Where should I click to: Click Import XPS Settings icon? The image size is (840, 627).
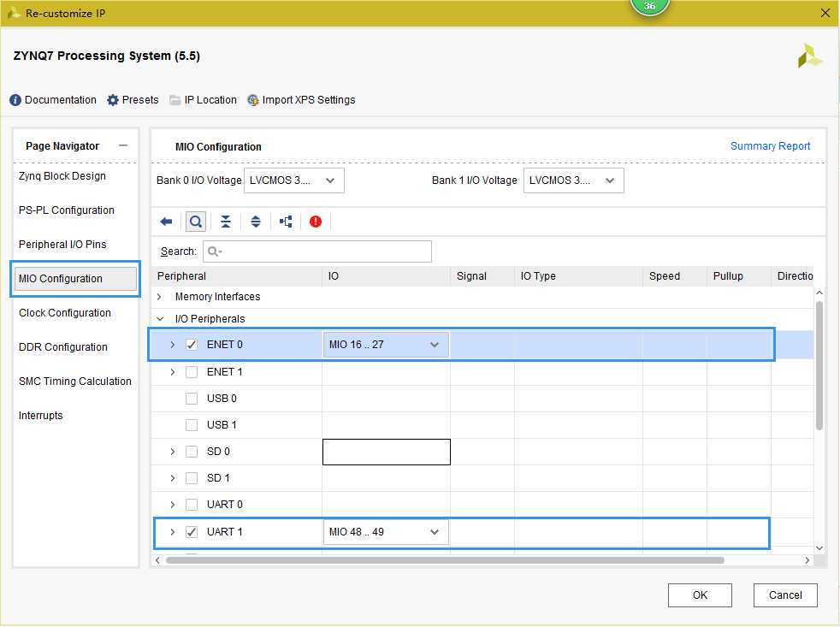click(253, 100)
